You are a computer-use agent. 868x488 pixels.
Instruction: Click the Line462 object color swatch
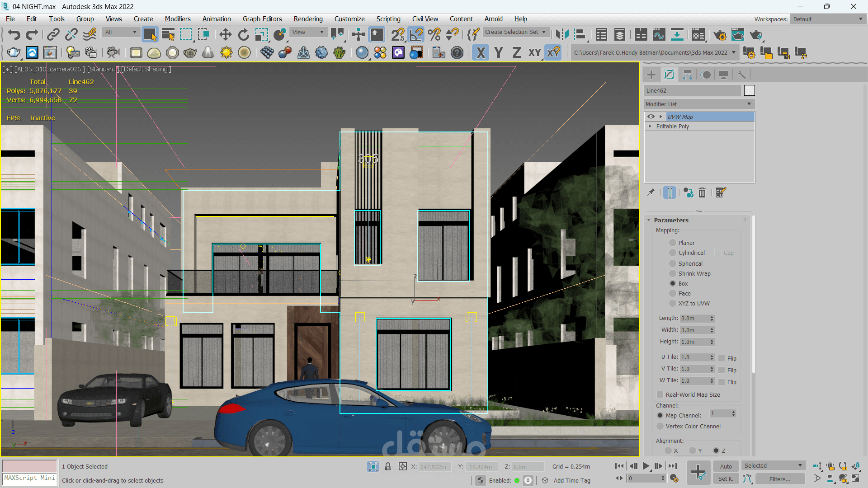750,90
